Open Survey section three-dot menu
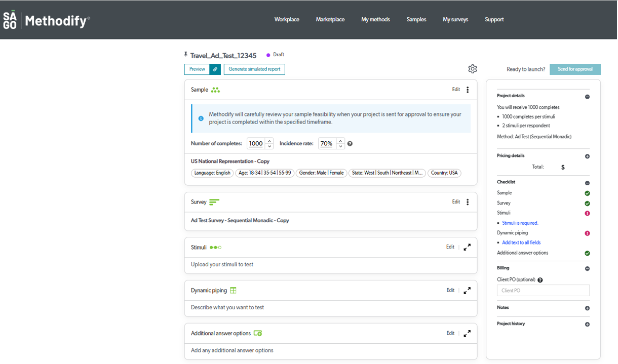The width and height of the screenshot is (618, 364). click(x=468, y=202)
